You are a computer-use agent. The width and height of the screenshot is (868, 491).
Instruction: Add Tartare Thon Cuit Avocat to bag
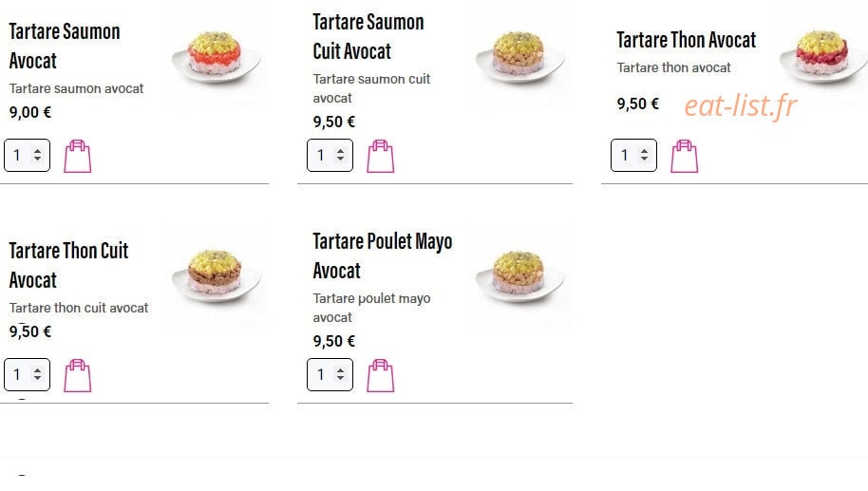tap(78, 376)
